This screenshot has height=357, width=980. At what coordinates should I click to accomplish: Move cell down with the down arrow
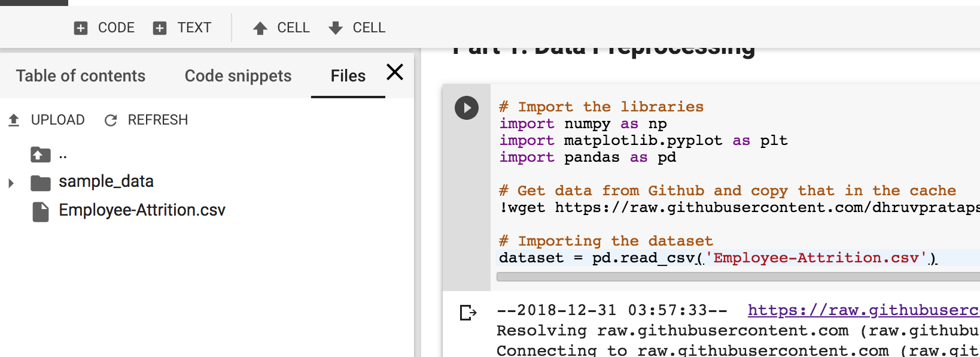click(x=336, y=28)
